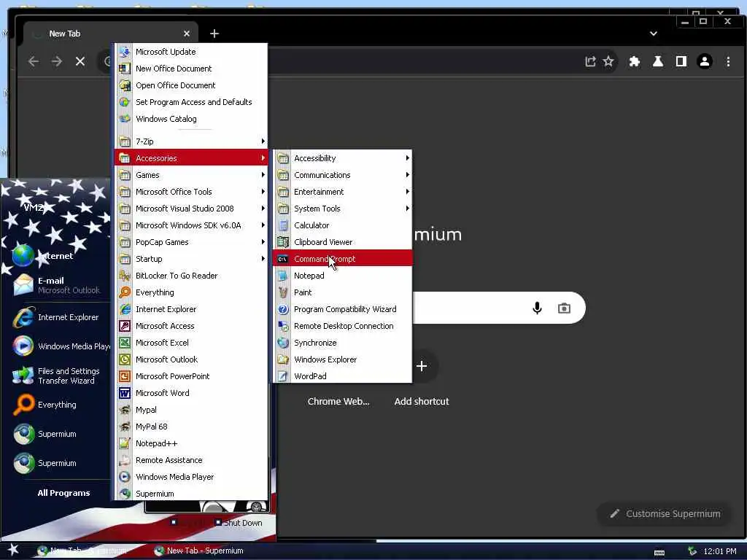
Task: Click search by image camera icon
Action: coord(564,308)
